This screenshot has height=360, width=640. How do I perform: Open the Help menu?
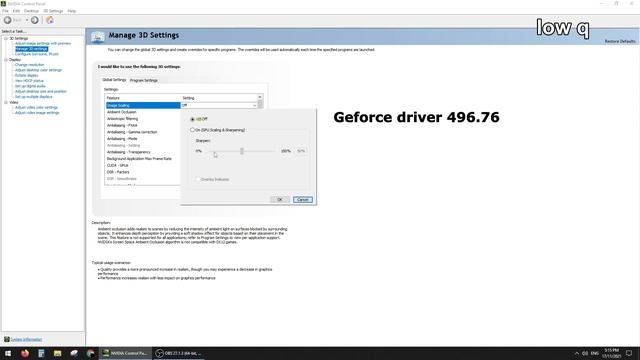[x=72, y=11]
